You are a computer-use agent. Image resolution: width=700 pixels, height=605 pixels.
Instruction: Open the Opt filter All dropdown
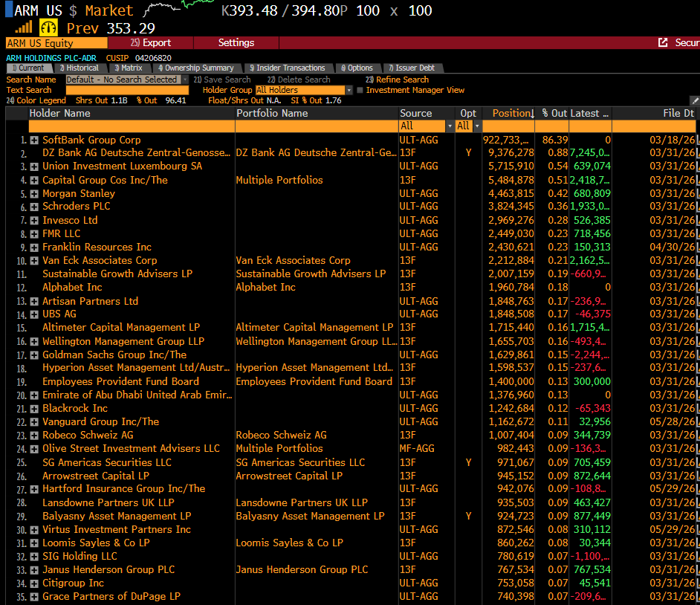point(477,126)
